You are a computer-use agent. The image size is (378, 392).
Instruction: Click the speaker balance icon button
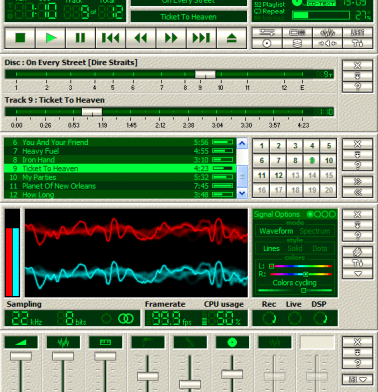[x=327, y=43]
